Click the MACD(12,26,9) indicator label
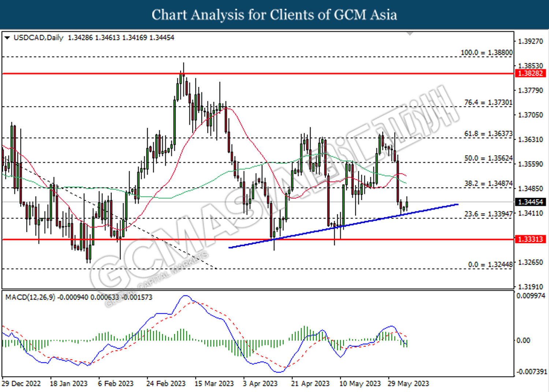549x392 pixels. click(x=30, y=297)
